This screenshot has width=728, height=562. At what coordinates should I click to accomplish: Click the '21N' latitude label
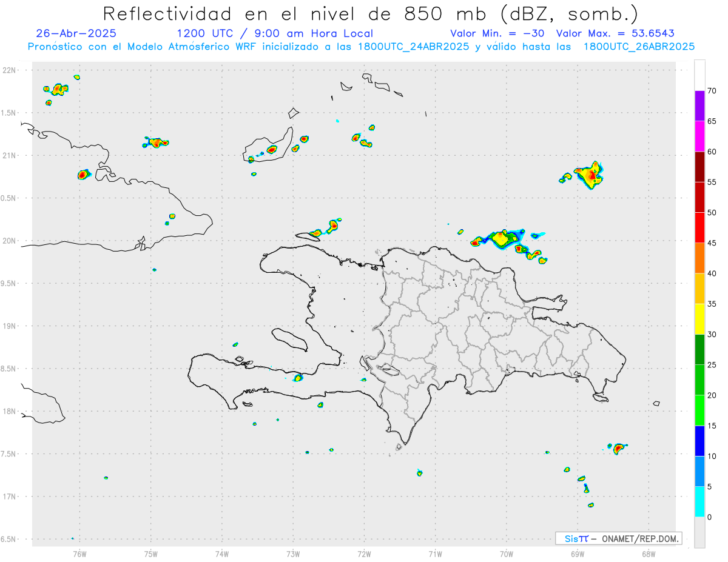tap(10, 155)
